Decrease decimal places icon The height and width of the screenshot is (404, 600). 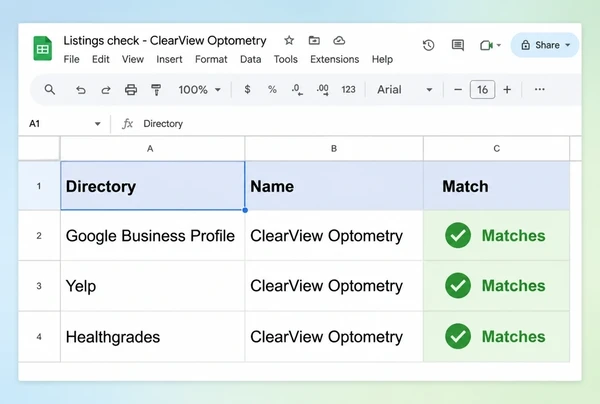(297, 90)
